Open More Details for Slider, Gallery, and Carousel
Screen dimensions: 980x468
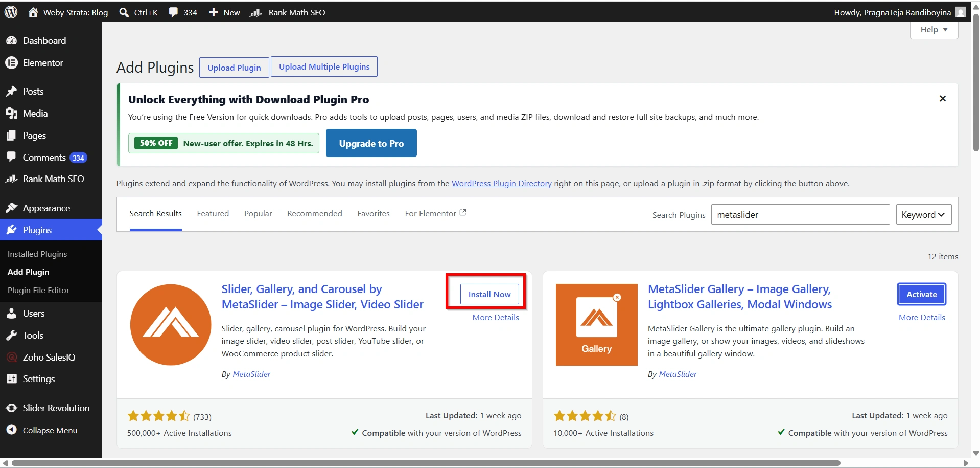pyautogui.click(x=496, y=317)
